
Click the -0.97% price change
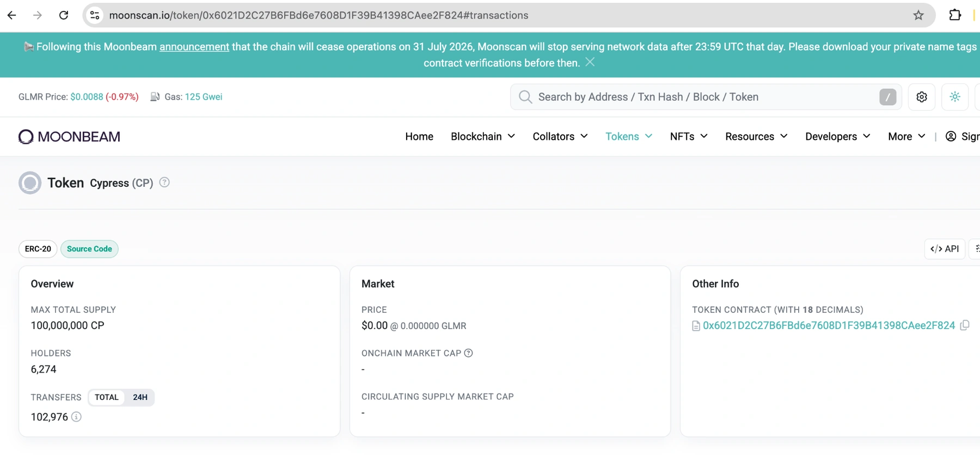pyautogui.click(x=122, y=97)
